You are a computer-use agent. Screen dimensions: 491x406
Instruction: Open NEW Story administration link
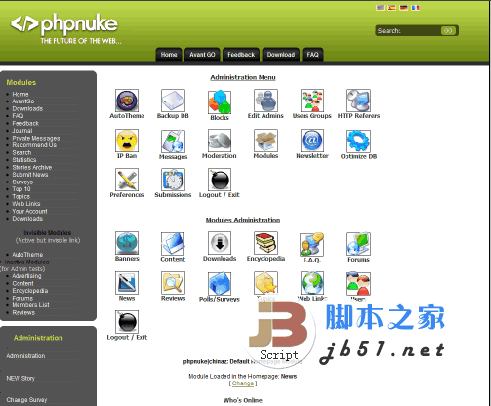tap(21, 379)
